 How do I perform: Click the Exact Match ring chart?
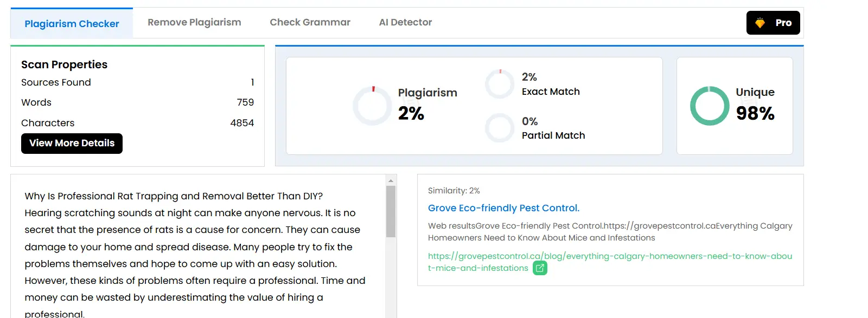500,84
